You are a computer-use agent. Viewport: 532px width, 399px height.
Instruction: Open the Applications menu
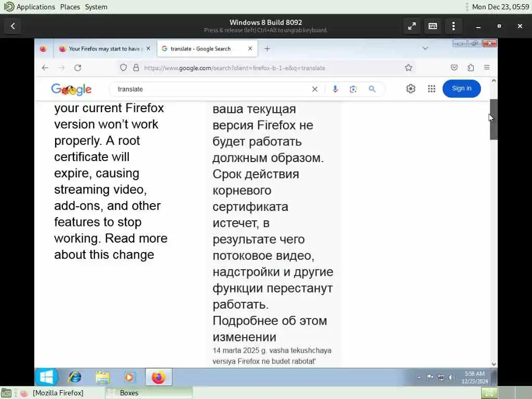[x=36, y=7]
